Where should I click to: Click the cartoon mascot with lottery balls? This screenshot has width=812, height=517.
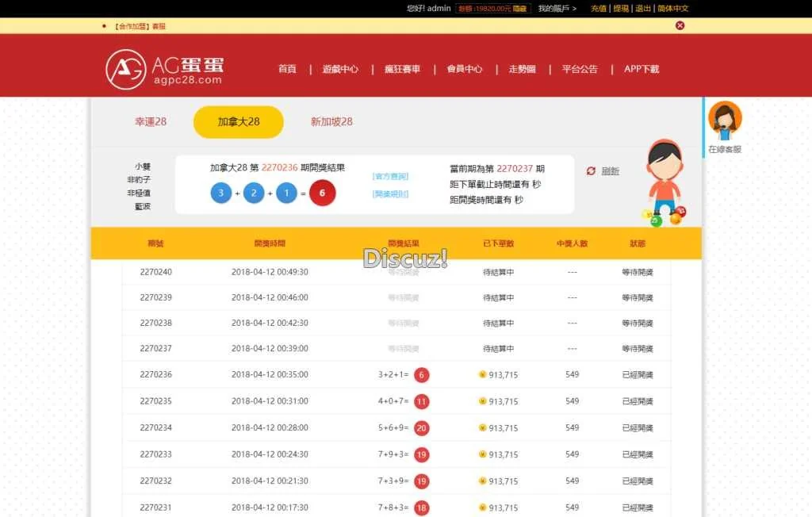pyautogui.click(x=665, y=182)
